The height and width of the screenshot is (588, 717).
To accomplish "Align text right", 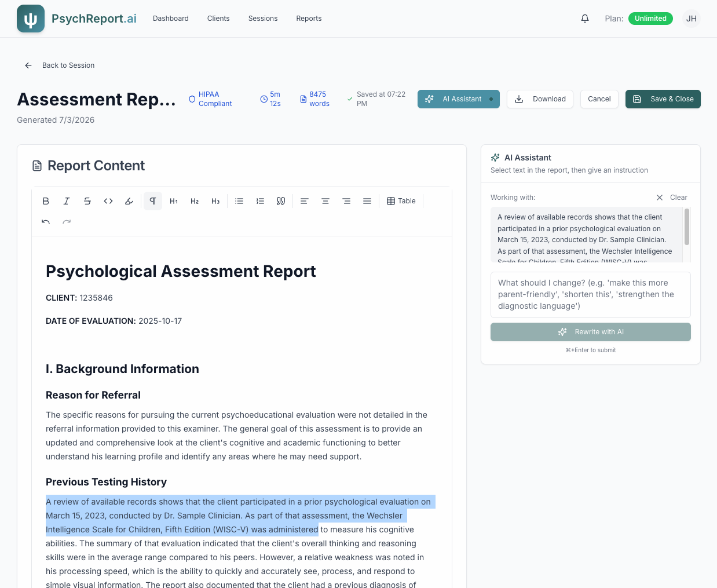I will click(346, 201).
